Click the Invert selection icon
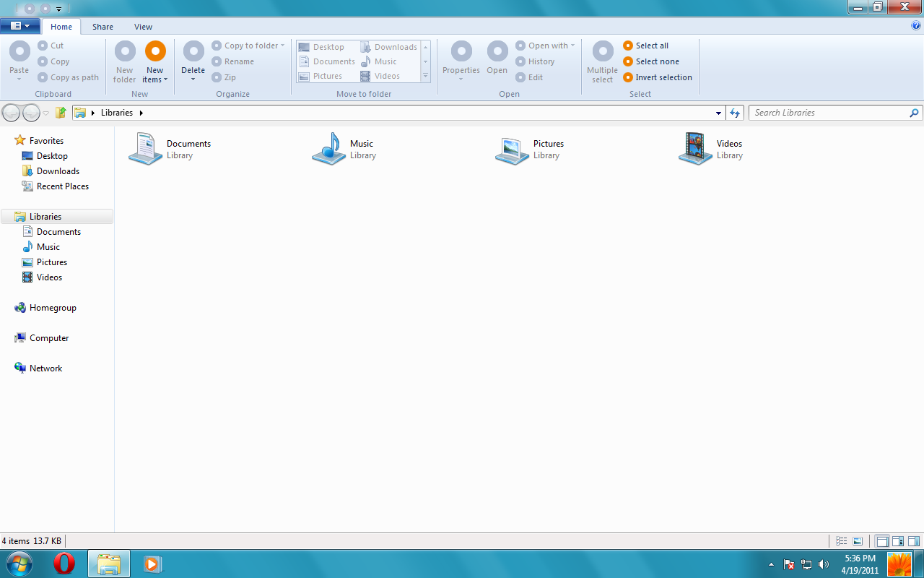The width and height of the screenshot is (924, 578). (628, 77)
